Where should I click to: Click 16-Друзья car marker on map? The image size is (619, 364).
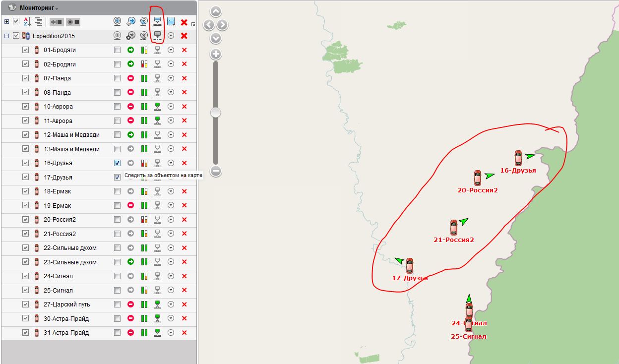(518, 158)
